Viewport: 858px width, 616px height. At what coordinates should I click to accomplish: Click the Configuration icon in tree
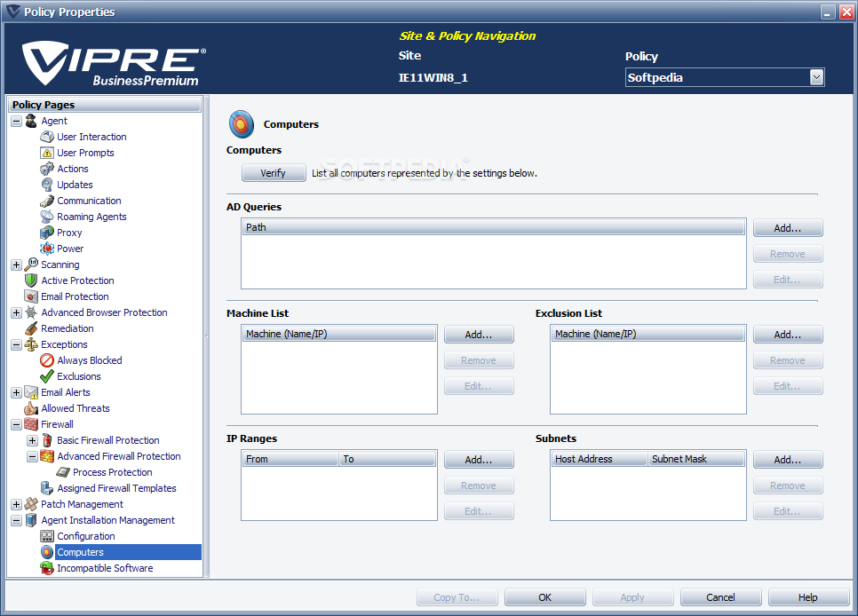tap(47, 536)
